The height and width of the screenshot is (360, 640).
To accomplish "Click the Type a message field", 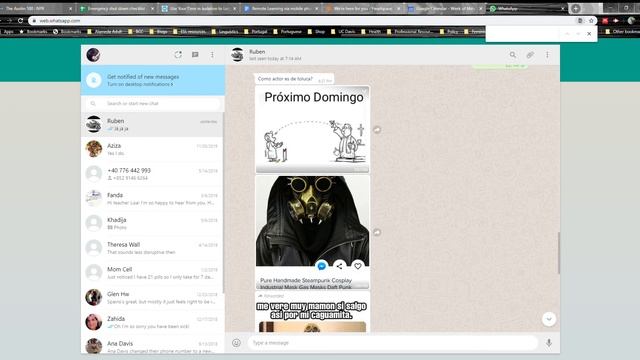I will (393, 343).
